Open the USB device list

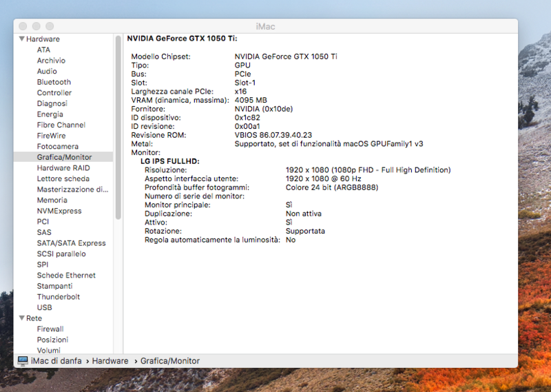(x=44, y=307)
